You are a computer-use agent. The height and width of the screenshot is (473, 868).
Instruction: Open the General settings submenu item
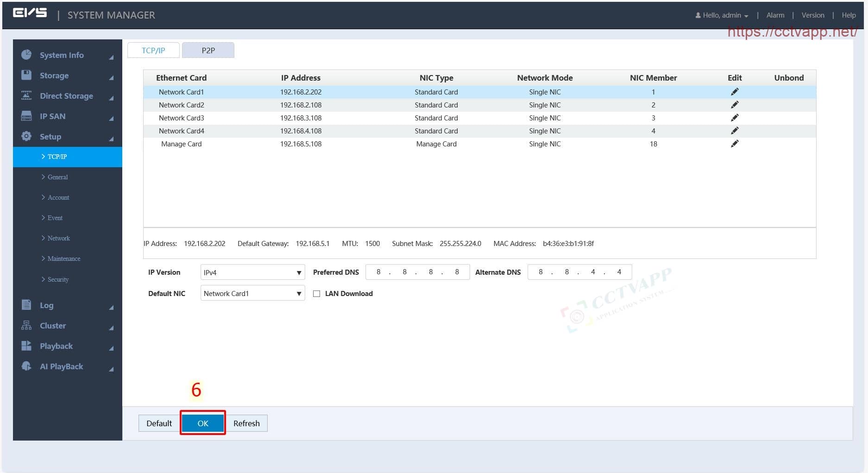tap(57, 177)
